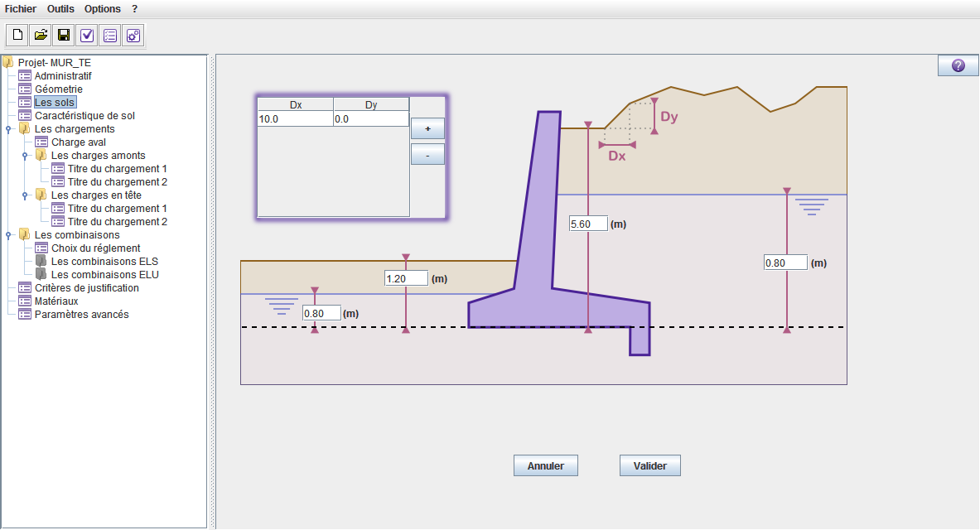980x530 pixels.
Task: Collapse the Les combinaisons tree node
Action: [x=8, y=235]
